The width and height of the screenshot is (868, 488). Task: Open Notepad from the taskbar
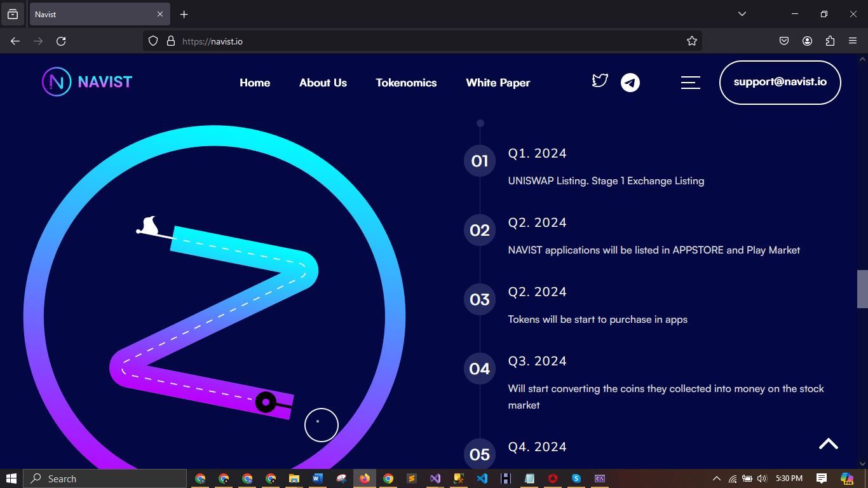click(x=529, y=478)
